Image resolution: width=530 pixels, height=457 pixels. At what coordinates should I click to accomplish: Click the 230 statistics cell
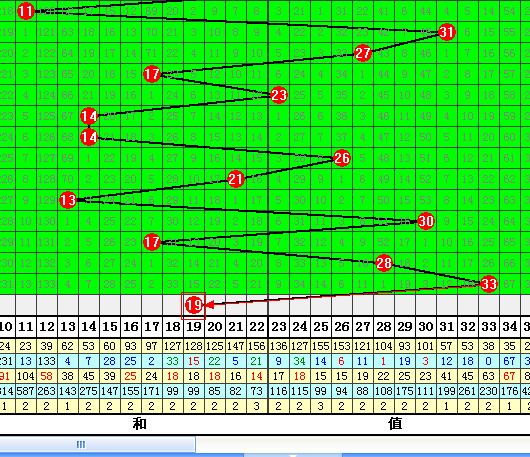coord(488,391)
